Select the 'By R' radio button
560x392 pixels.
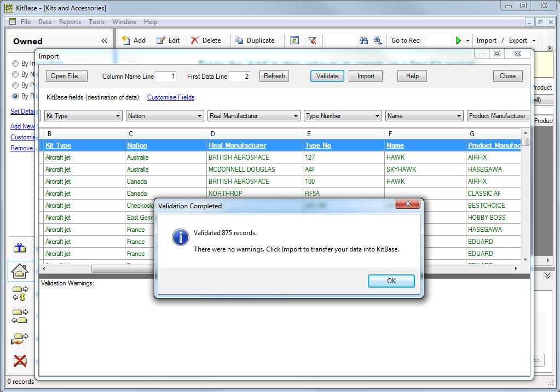click(x=15, y=96)
